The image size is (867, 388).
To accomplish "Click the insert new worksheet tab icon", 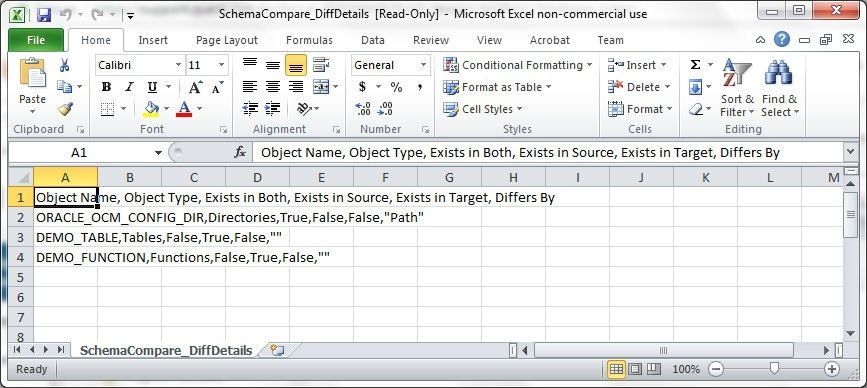I will coord(277,350).
